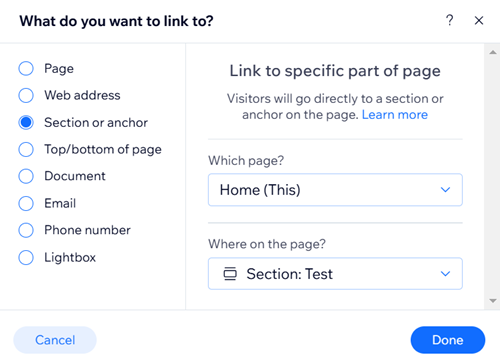The height and width of the screenshot is (363, 500).
Task: Click the vertical scrollbar track
Action: (493, 177)
